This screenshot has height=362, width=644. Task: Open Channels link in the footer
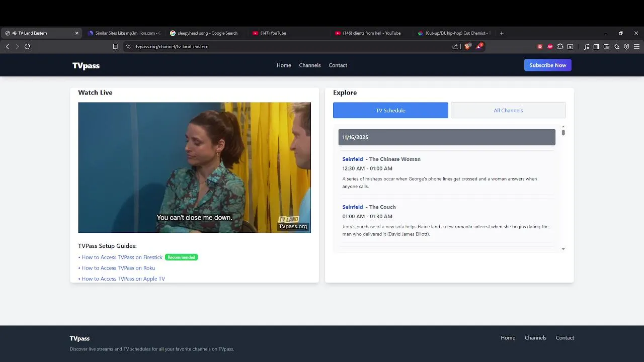(x=535, y=338)
